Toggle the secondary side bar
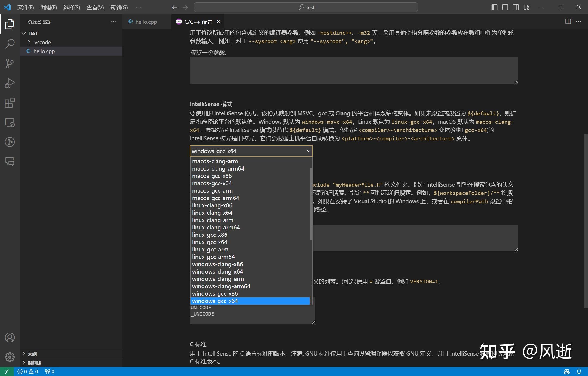Image resolution: width=588 pixels, height=376 pixels. pyautogui.click(x=516, y=7)
